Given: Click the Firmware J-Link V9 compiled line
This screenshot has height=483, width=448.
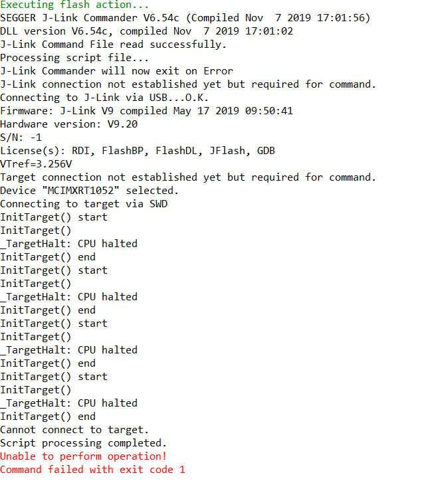Looking at the screenshot, I should [146, 111].
